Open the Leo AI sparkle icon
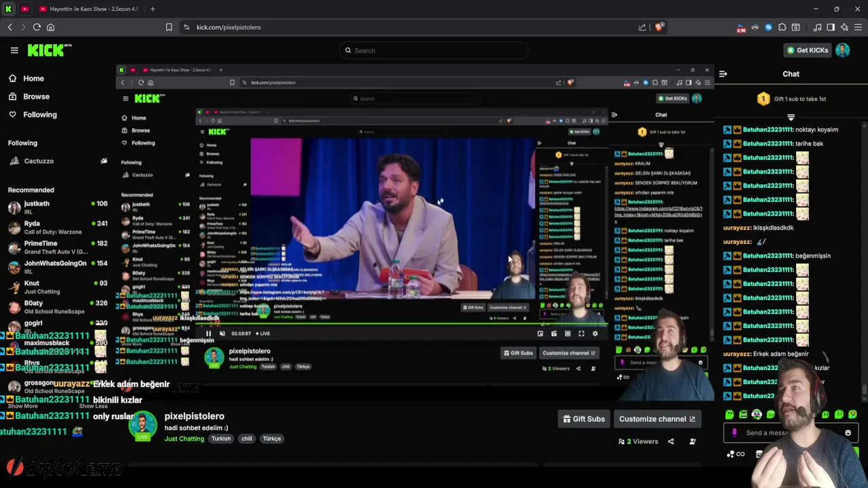The height and width of the screenshot is (488, 868). 844,27
